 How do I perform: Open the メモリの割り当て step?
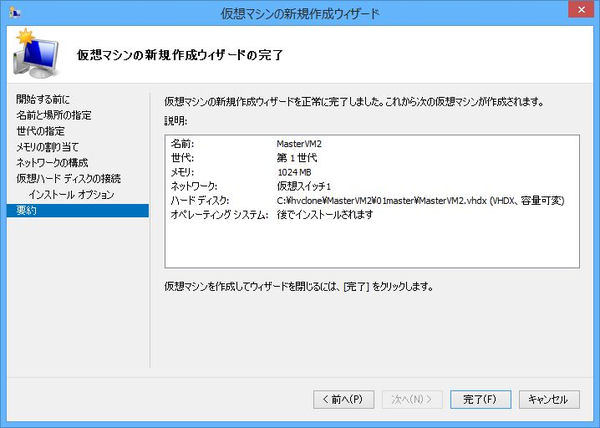pos(47,147)
